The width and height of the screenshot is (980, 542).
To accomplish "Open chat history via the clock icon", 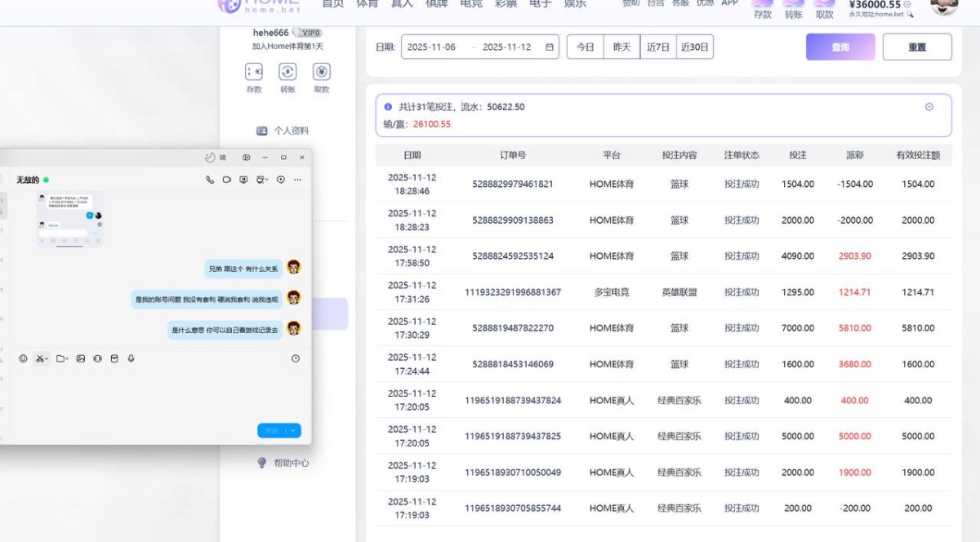I will (x=294, y=358).
